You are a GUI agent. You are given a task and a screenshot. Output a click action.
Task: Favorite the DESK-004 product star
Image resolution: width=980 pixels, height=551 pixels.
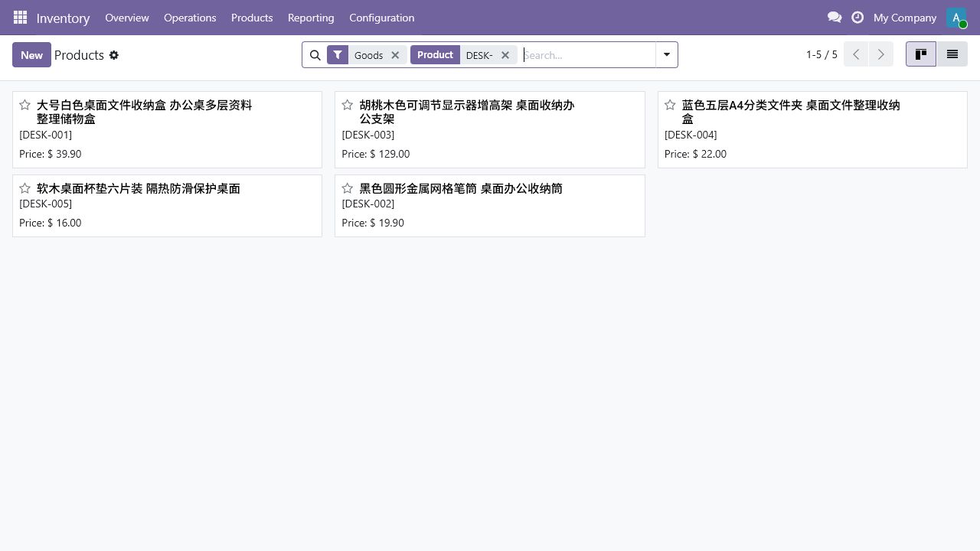670,105
